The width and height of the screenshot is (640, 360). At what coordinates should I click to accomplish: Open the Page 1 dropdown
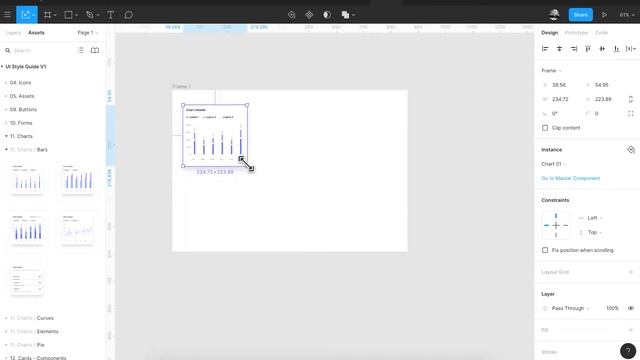pos(88,33)
